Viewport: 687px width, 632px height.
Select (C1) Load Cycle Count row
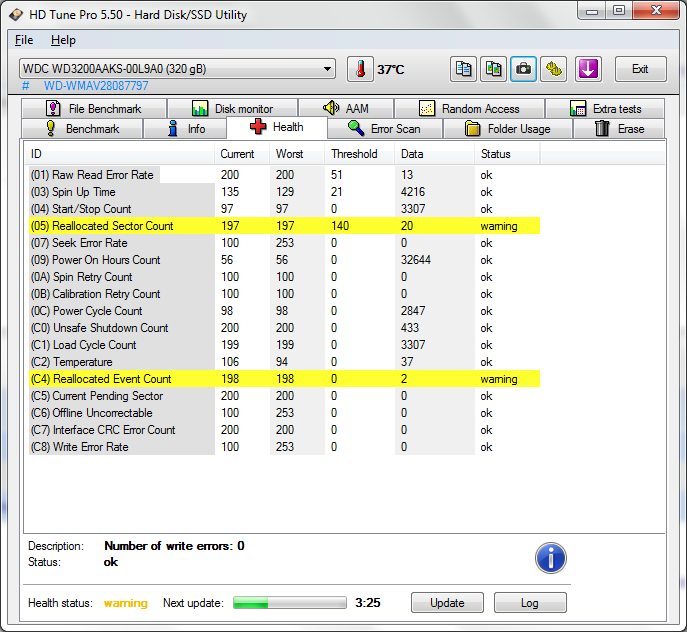pos(284,345)
